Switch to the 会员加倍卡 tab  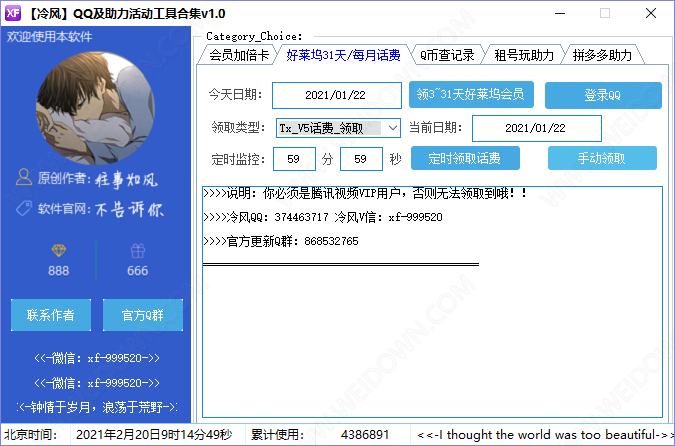(238, 55)
